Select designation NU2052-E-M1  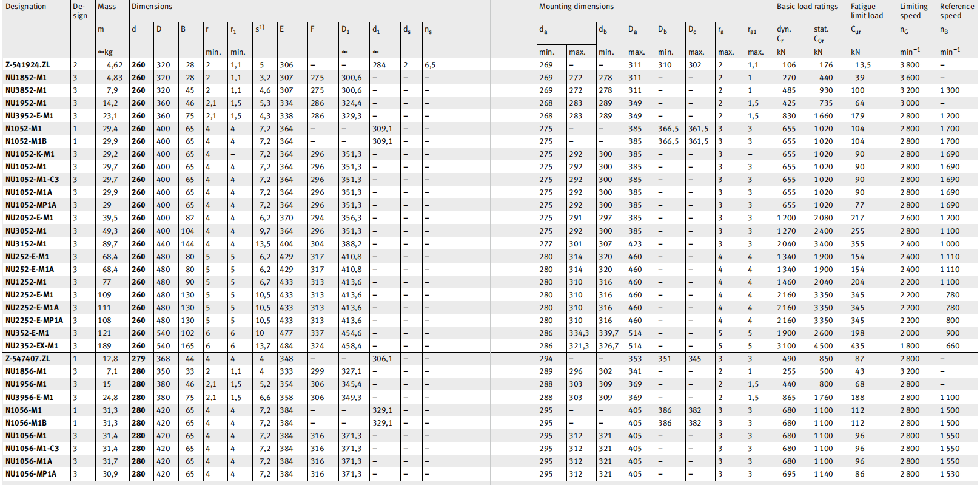[29, 218]
